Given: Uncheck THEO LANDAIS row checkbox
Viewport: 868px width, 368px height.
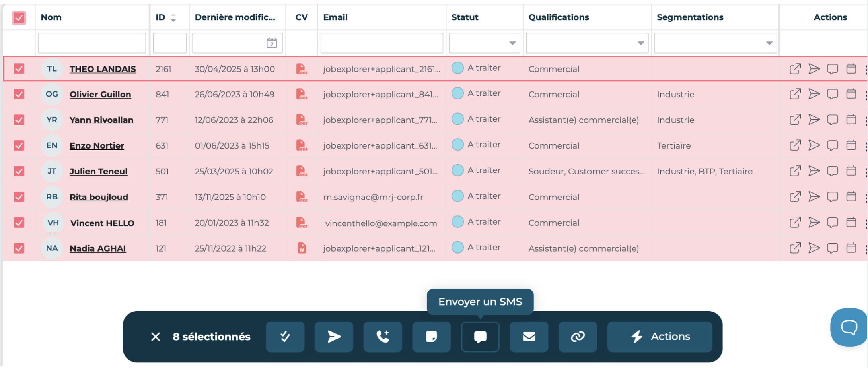Looking at the screenshot, I should click(19, 69).
